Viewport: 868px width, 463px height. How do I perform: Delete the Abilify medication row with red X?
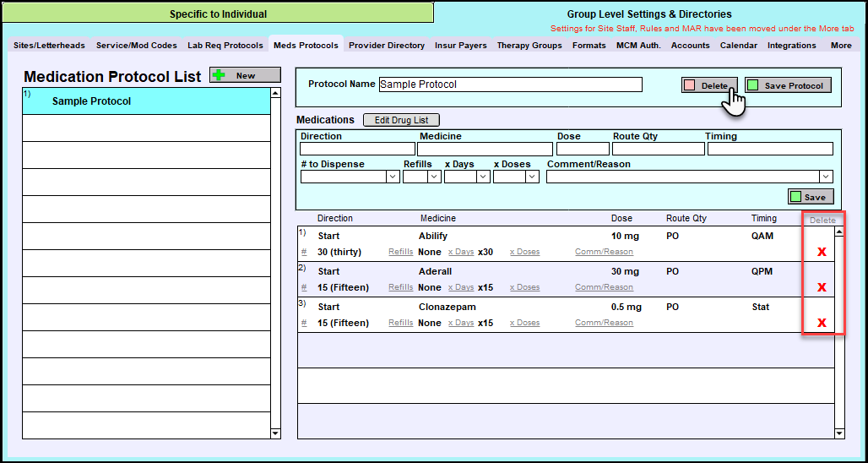821,252
